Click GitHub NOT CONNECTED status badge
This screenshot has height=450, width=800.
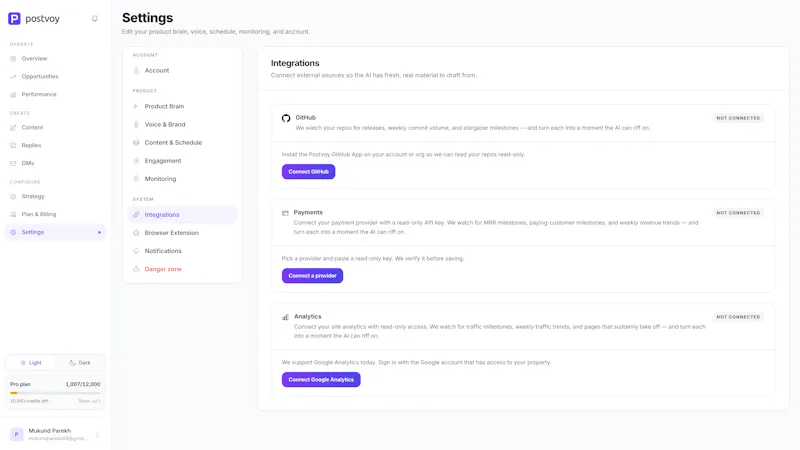[x=738, y=118]
